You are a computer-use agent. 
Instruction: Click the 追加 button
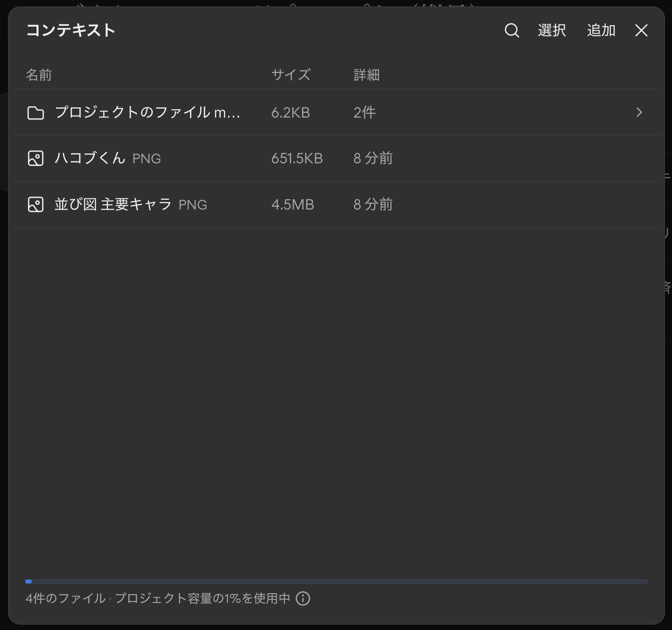point(601,30)
